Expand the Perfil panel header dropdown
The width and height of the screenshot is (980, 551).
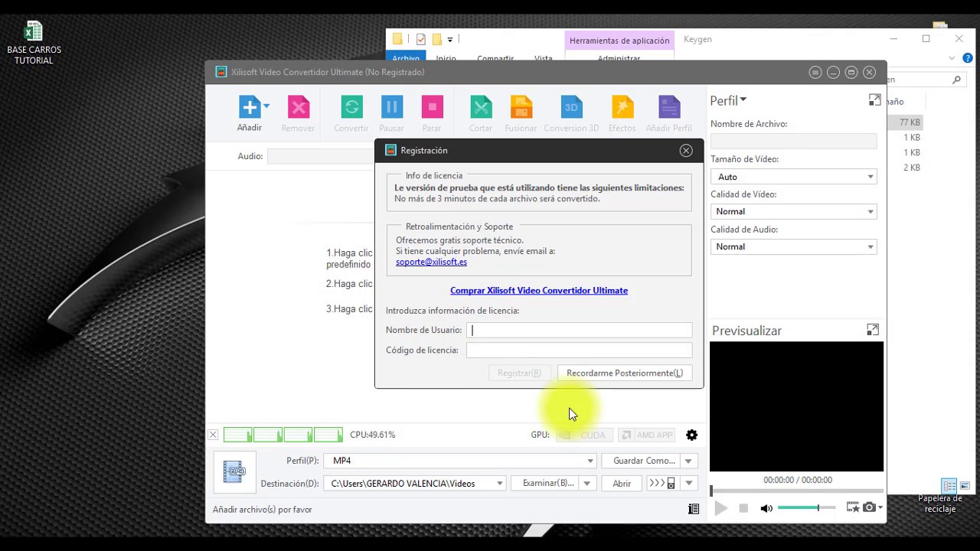tap(743, 100)
